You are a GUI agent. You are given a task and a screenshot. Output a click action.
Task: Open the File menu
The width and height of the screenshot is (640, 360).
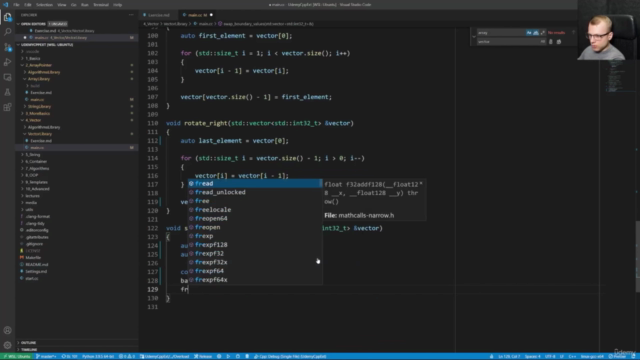click(x=16, y=5)
